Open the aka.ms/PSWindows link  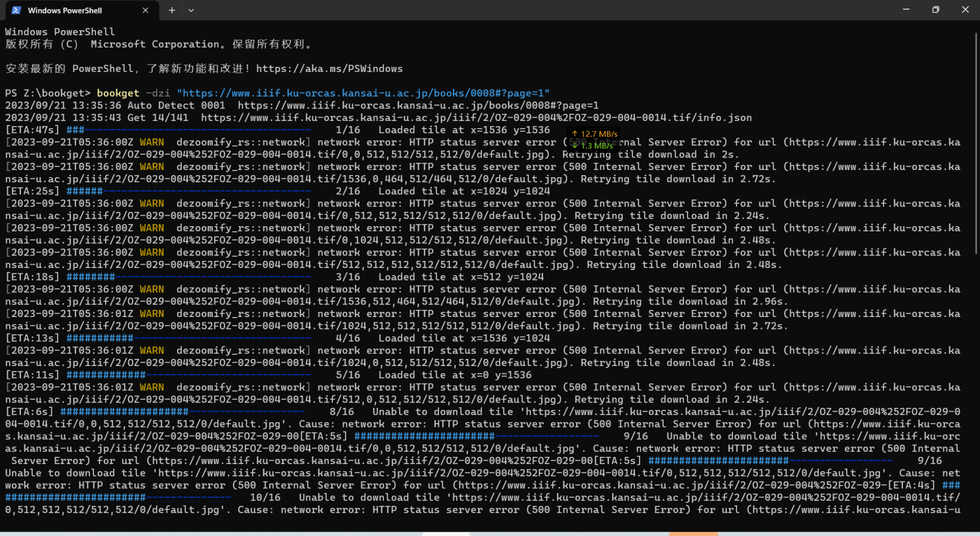click(x=329, y=69)
